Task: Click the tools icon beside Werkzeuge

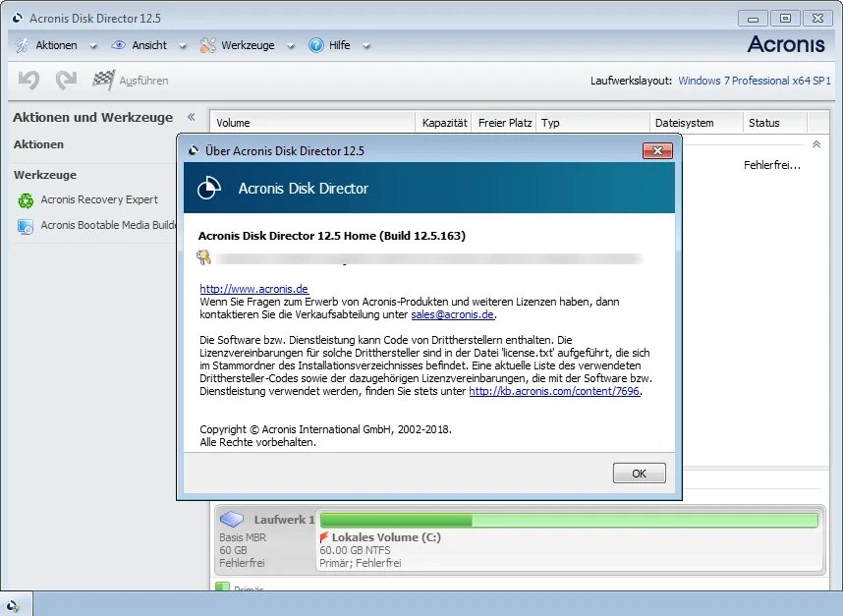Action: pos(207,45)
